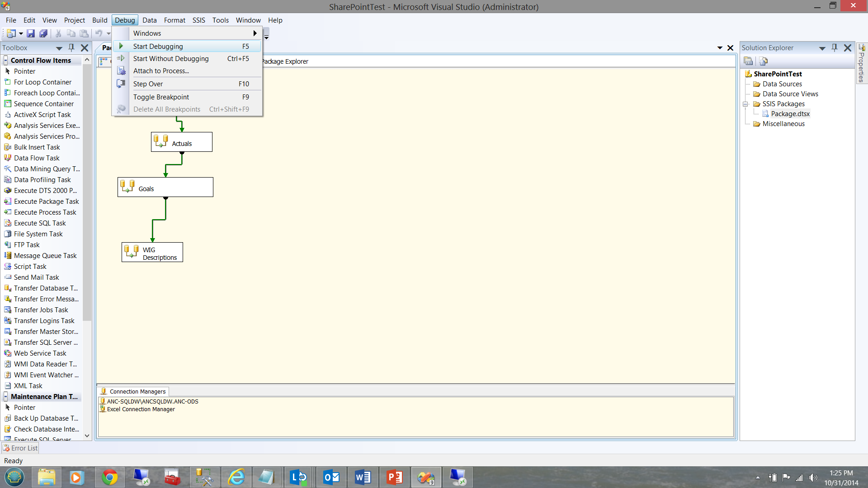This screenshot has height=488, width=868.
Task: Select the Data Flow Task toolbox item
Action: (x=37, y=158)
